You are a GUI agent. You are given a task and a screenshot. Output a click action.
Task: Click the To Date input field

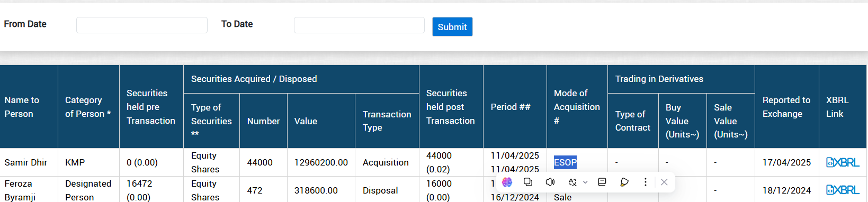click(x=359, y=25)
